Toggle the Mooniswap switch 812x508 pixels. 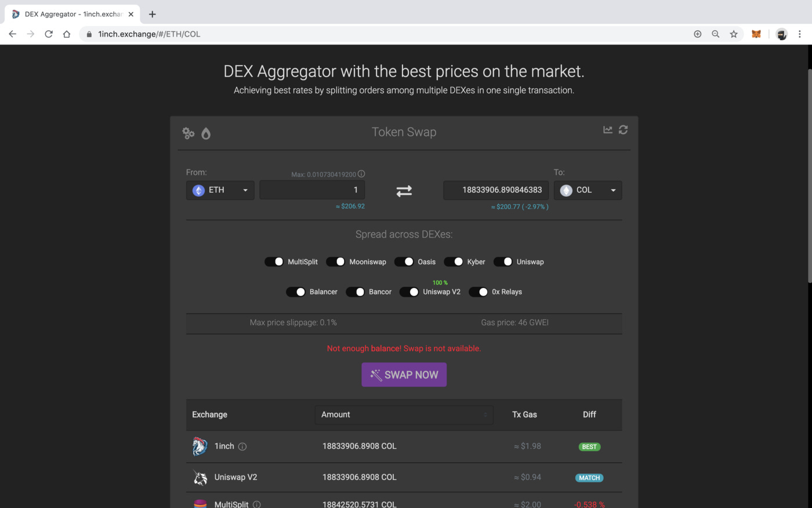(335, 262)
